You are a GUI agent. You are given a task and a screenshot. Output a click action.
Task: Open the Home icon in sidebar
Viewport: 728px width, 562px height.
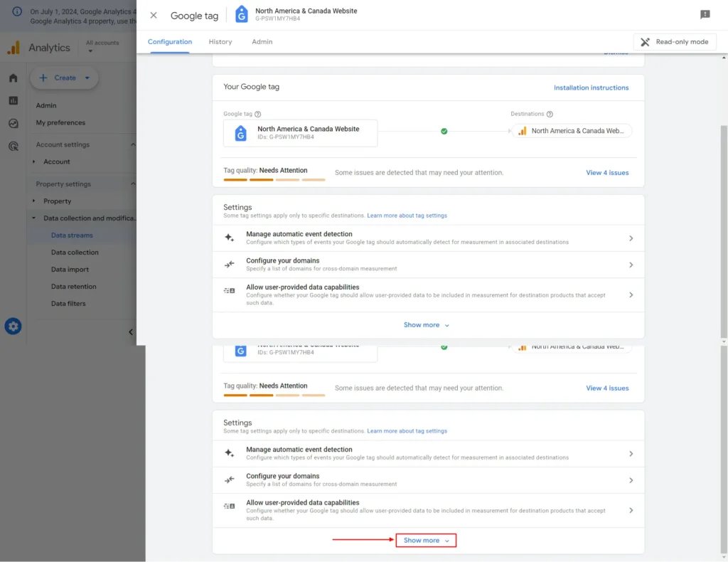click(13, 78)
